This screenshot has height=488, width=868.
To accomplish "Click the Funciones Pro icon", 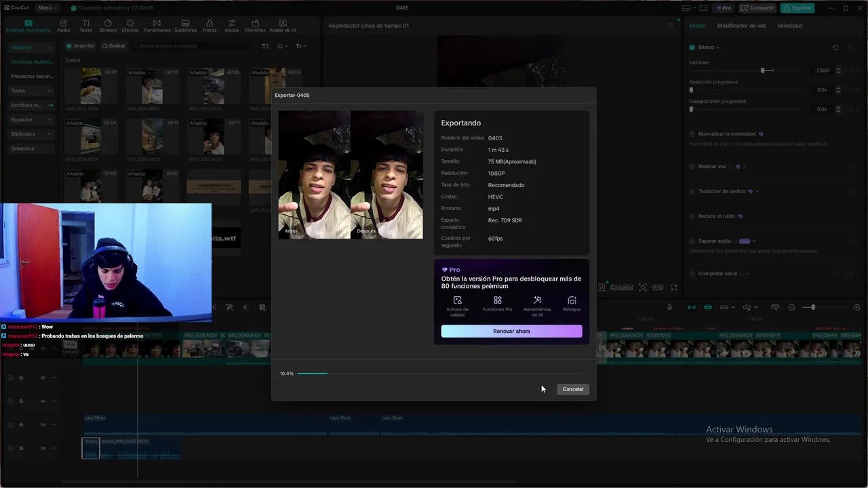I will pyautogui.click(x=497, y=300).
